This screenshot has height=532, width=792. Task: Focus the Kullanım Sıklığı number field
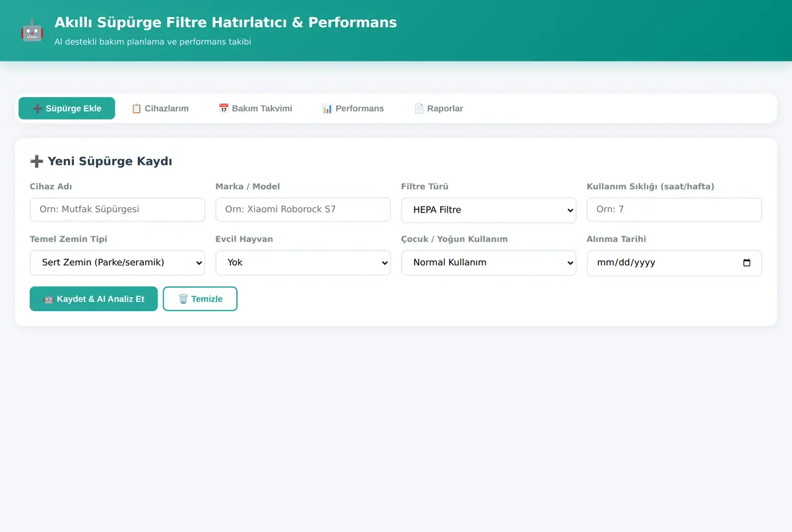coord(674,210)
